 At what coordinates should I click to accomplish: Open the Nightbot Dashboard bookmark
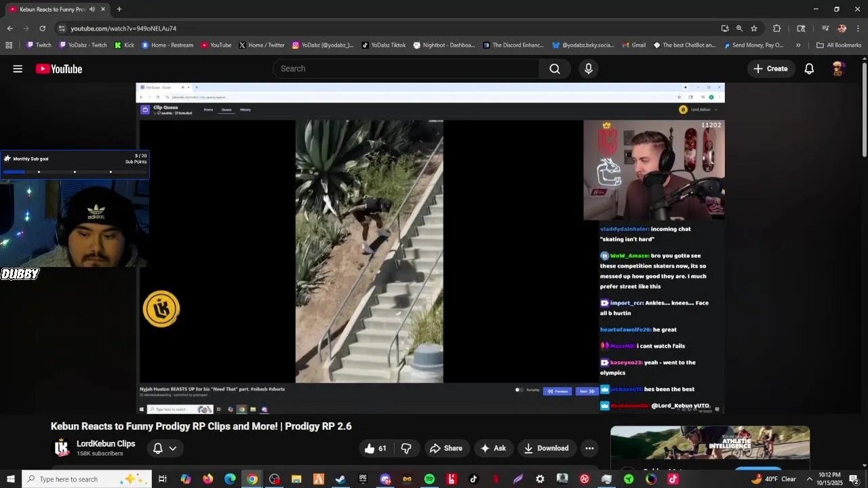(444, 45)
